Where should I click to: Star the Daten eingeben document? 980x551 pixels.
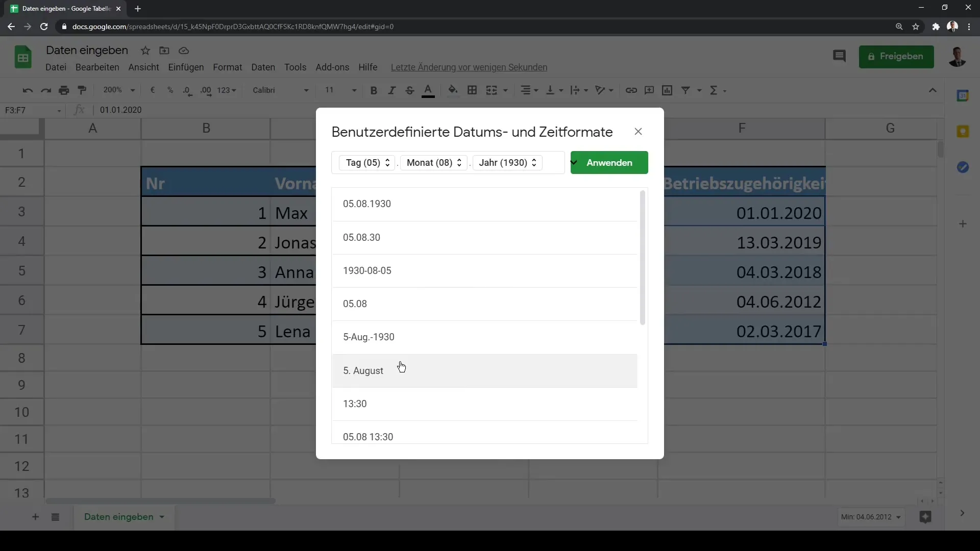145,51
